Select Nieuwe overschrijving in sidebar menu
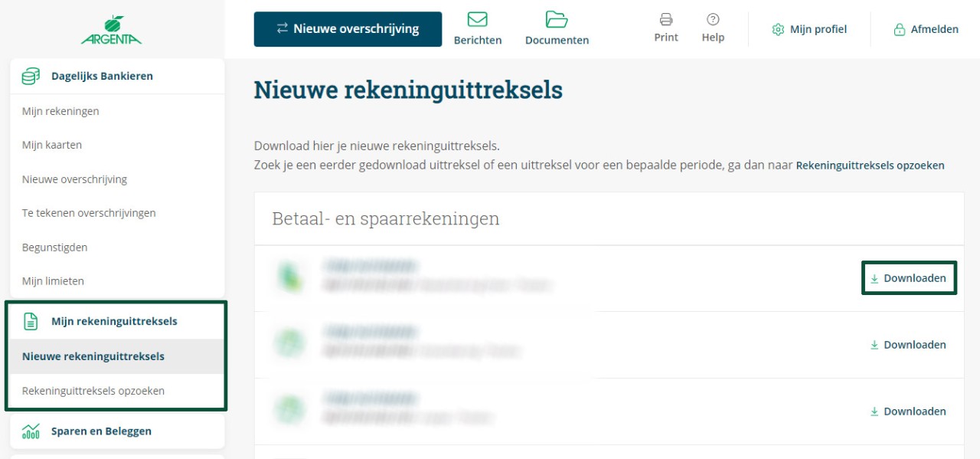The width and height of the screenshot is (980, 459). coord(74,179)
